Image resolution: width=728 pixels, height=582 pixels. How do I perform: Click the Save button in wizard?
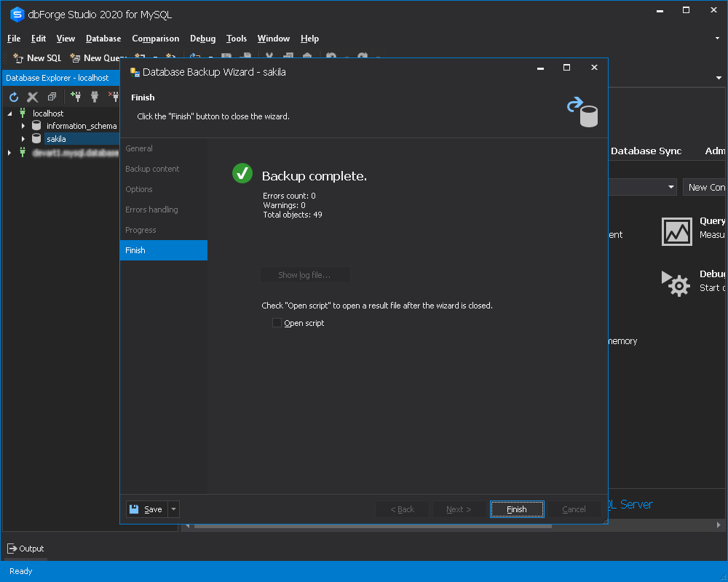[x=147, y=509]
